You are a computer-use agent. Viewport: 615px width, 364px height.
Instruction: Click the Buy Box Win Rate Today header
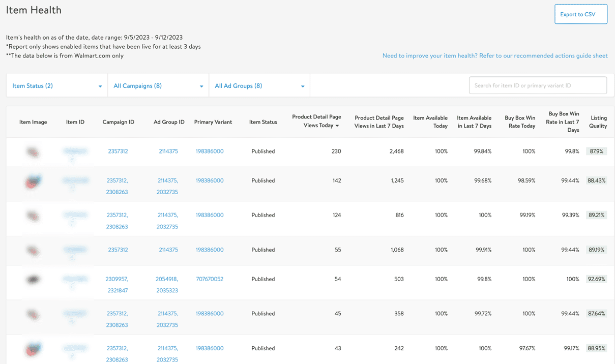(x=520, y=122)
